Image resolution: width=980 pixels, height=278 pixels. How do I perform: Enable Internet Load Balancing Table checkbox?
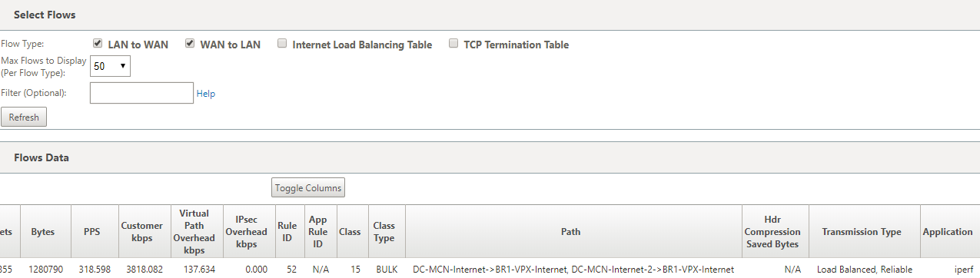click(282, 44)
